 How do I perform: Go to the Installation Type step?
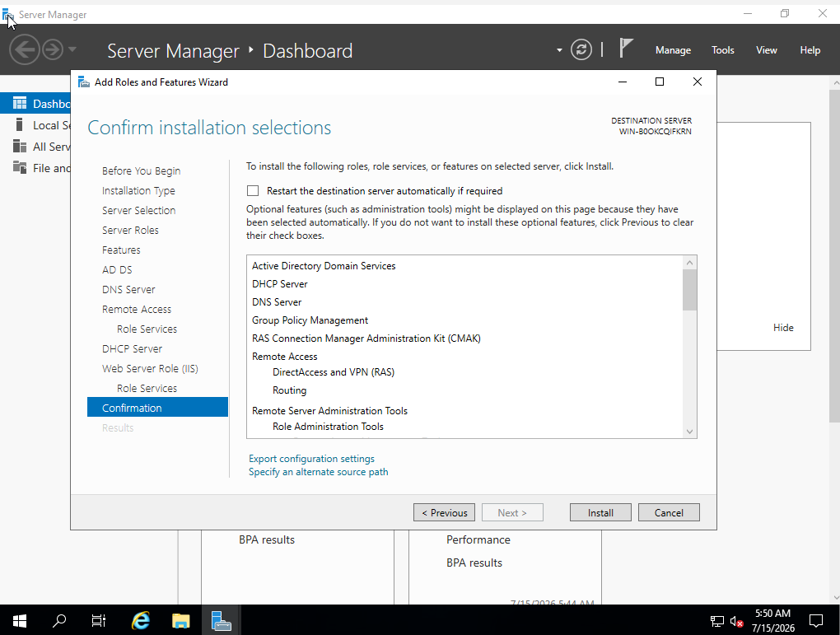(138, 191)
